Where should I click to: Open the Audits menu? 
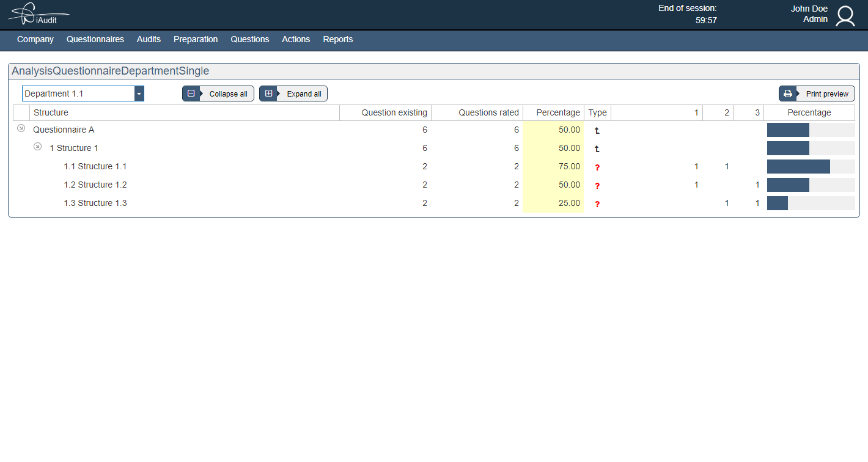pos(149,39)
